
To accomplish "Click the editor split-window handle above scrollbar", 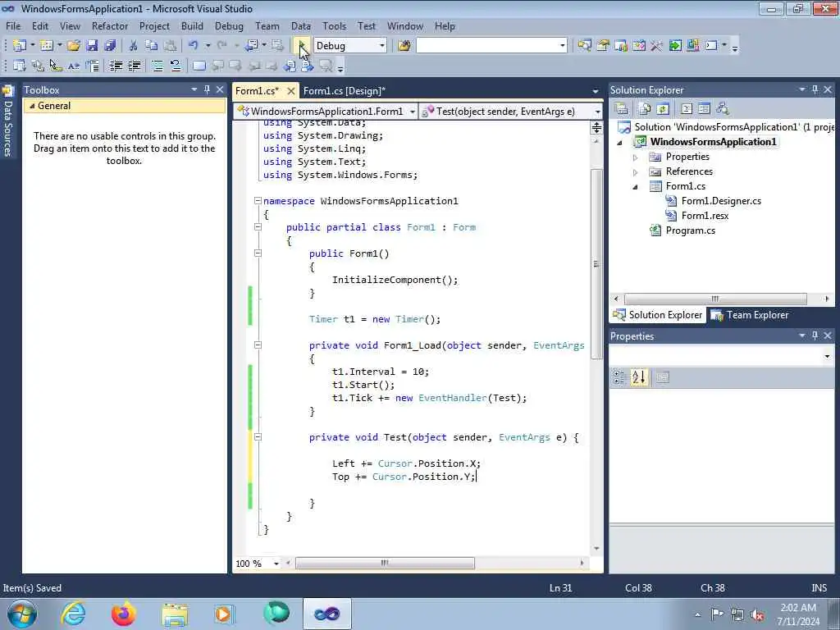I will pos(596,127).
